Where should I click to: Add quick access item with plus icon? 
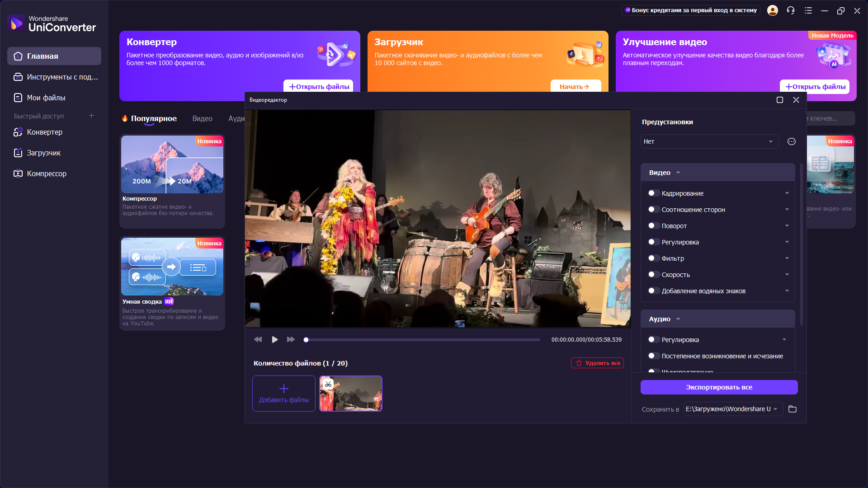pyautogui.click(x=91, y=116)
